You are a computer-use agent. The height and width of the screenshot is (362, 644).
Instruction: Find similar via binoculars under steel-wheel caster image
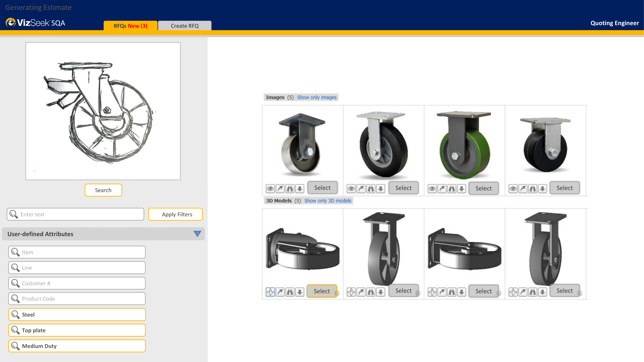click(290, 188)
